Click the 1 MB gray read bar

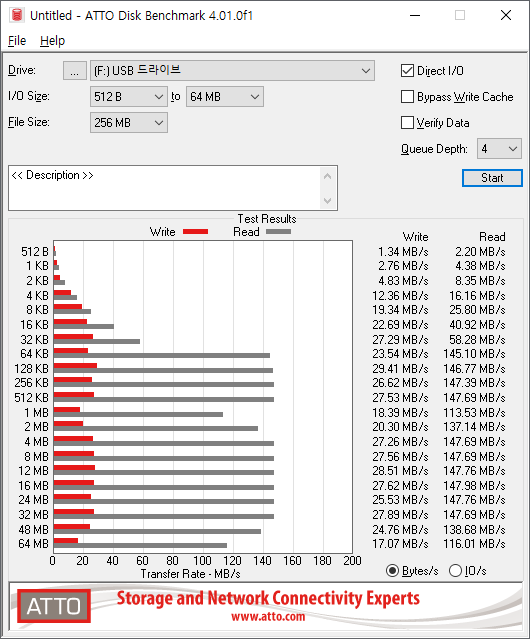point(138,414)
